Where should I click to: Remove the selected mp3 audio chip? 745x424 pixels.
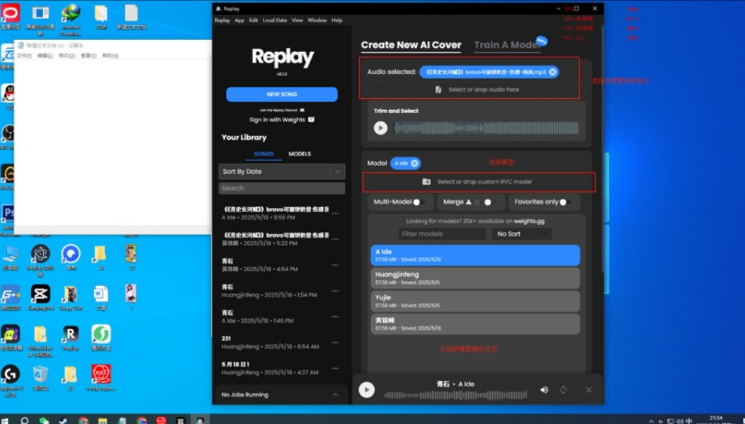553,72
